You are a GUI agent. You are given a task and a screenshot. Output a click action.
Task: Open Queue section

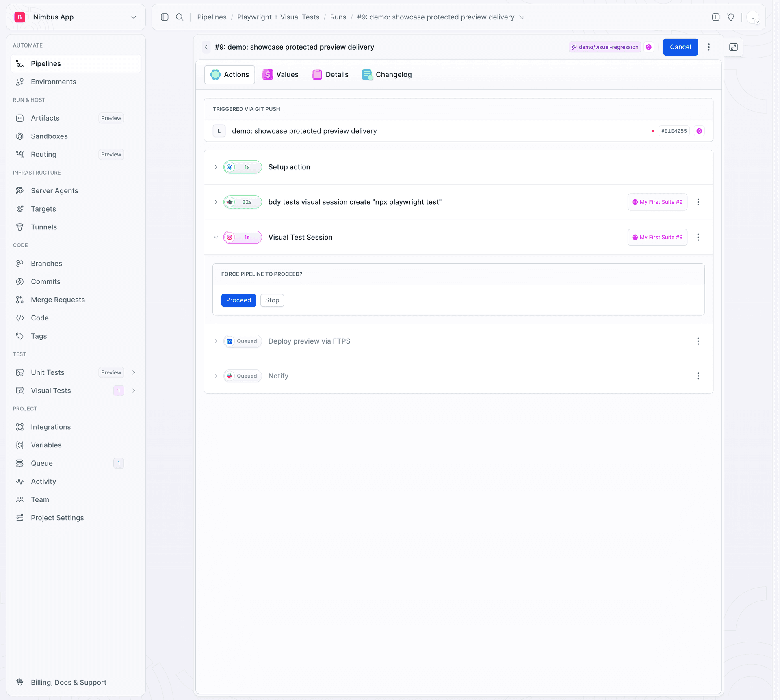pyautogui.click(x=76, y=463)
